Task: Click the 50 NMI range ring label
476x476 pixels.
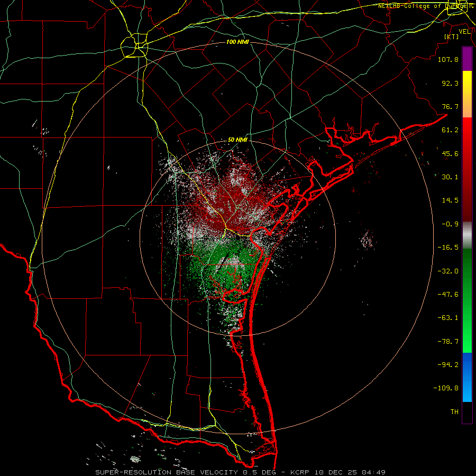Action: (x=237, y=140)
